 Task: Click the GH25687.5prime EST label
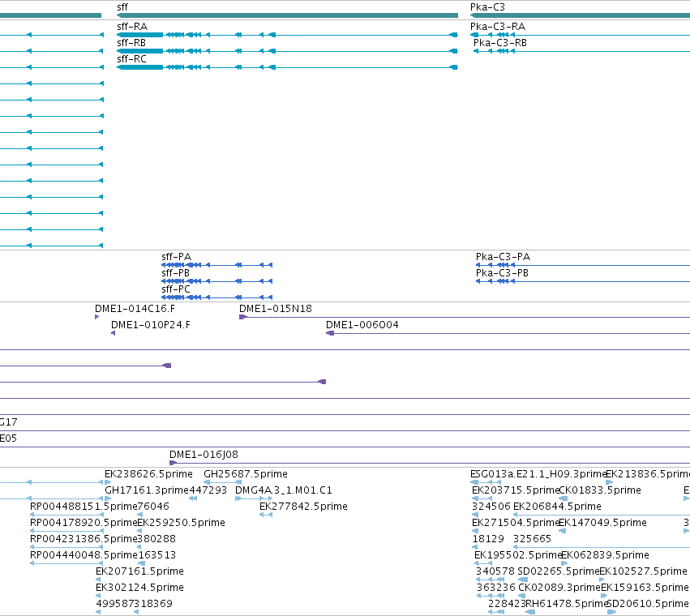point(246,474)
